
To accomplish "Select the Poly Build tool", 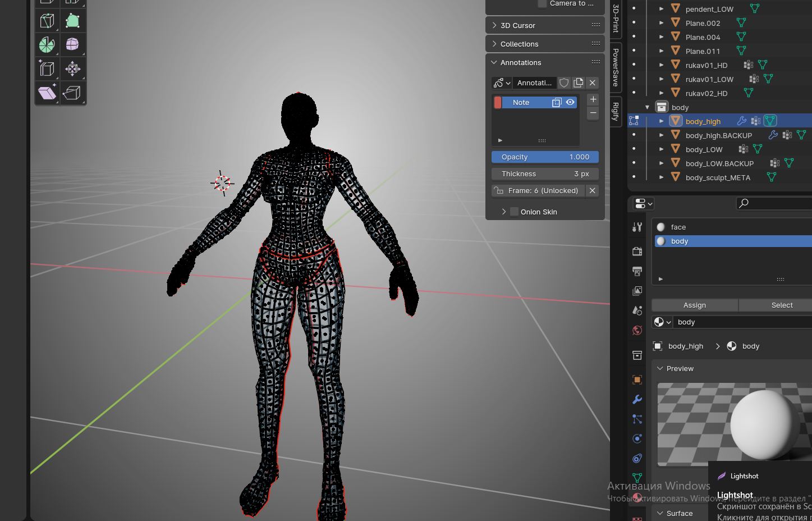I will [x=72, y=21].
